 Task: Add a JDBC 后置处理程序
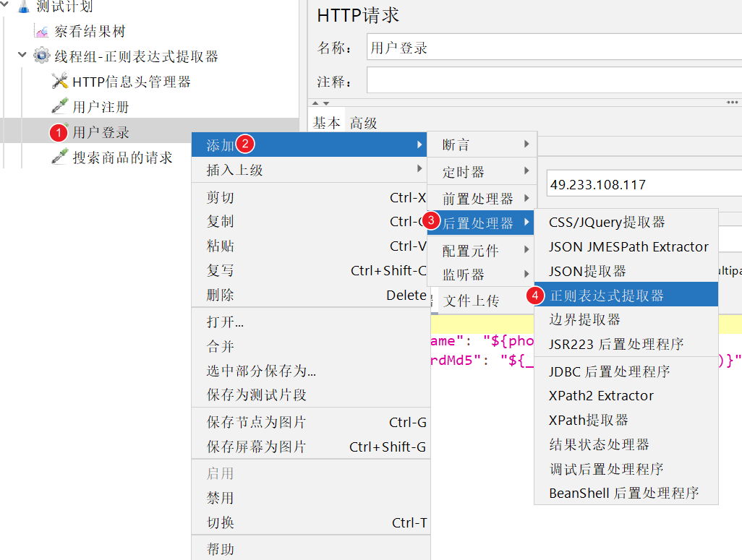coord(626,371)
